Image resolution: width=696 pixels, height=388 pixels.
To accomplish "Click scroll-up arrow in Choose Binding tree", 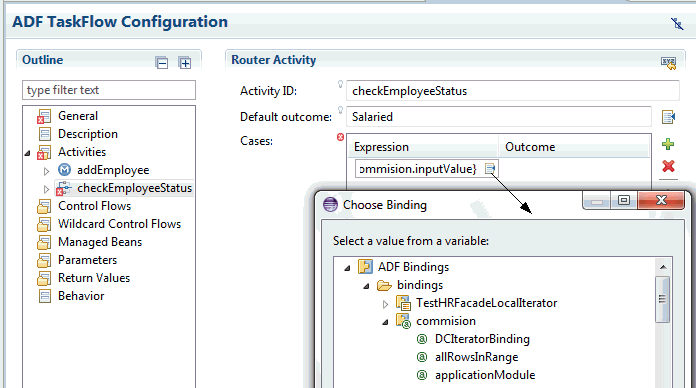I will pos(663,267).
